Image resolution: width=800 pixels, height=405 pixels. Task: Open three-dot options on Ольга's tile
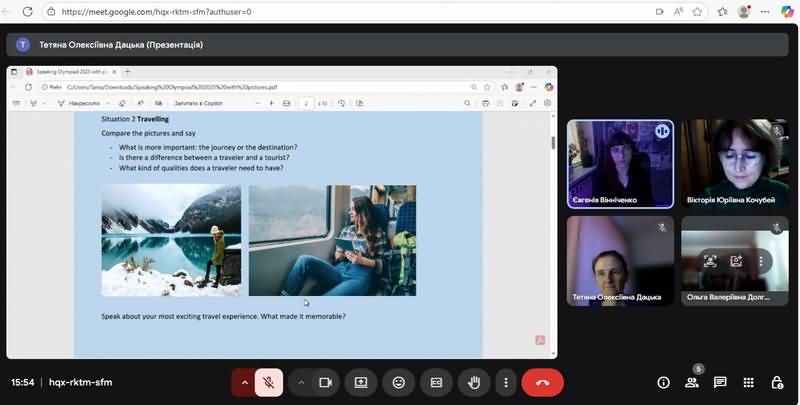click(x=761, y=260)
